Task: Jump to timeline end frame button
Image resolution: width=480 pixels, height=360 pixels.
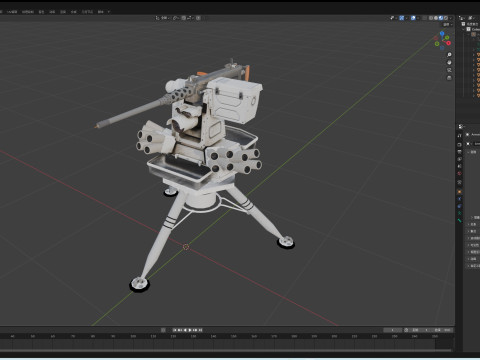Action: (201, 330)
